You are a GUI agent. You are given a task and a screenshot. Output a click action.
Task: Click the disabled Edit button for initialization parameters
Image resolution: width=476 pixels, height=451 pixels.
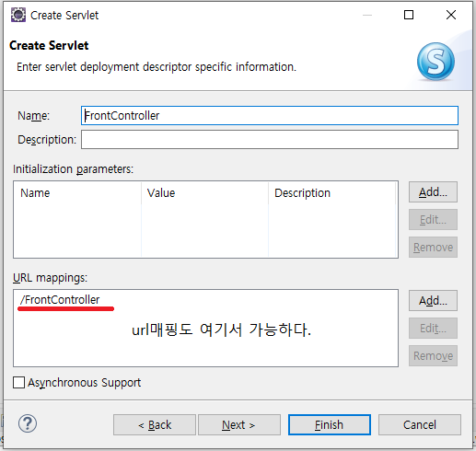tap(433, 220)
